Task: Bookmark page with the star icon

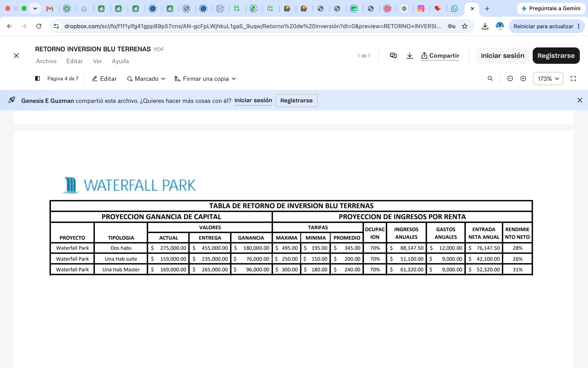Action: (x=464, y=26)
